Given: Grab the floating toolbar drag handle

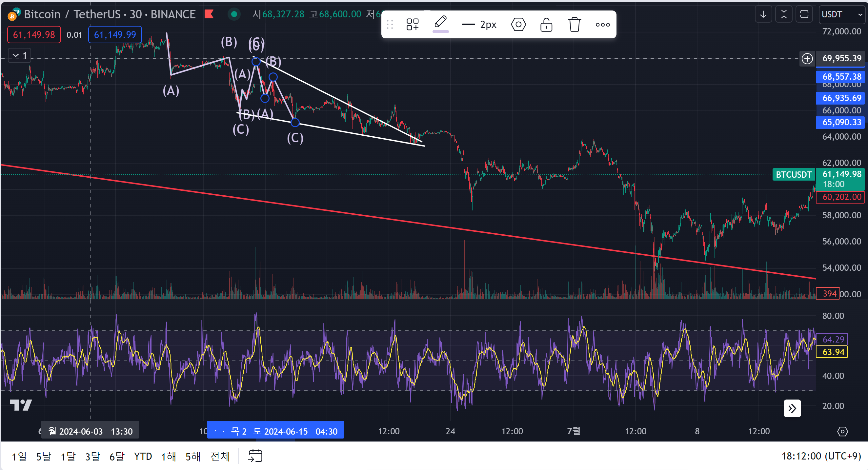Looking at the screenshot, I should pos(390,25).
